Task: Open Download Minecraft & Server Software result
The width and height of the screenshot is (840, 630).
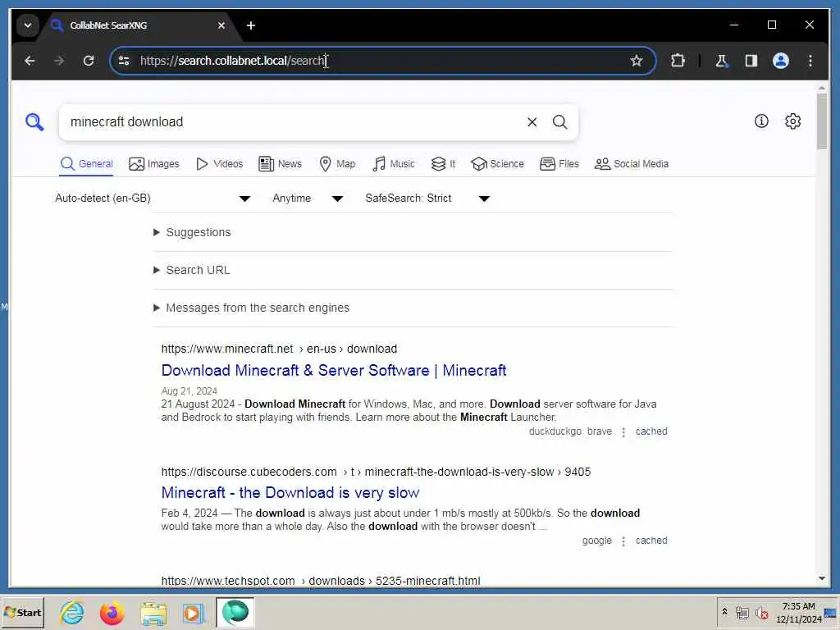Action: [x=334, y=371]
